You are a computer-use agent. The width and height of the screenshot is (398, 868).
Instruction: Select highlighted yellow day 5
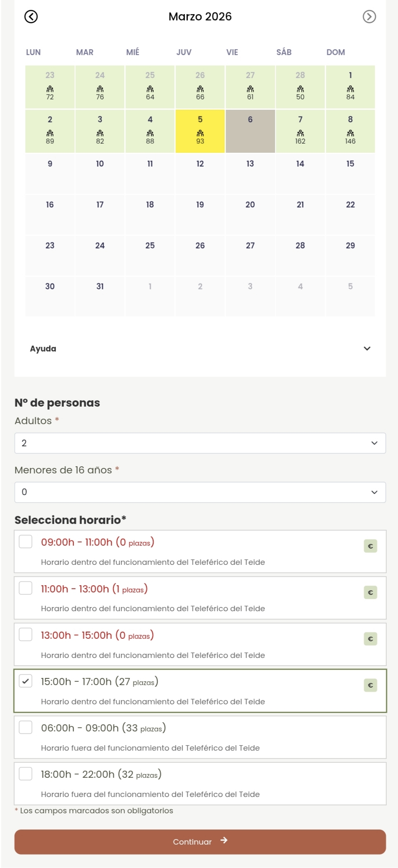click(200, 131)
